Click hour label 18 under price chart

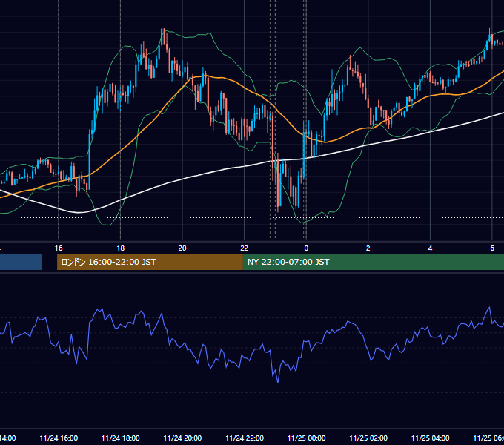tap(120, 248)
